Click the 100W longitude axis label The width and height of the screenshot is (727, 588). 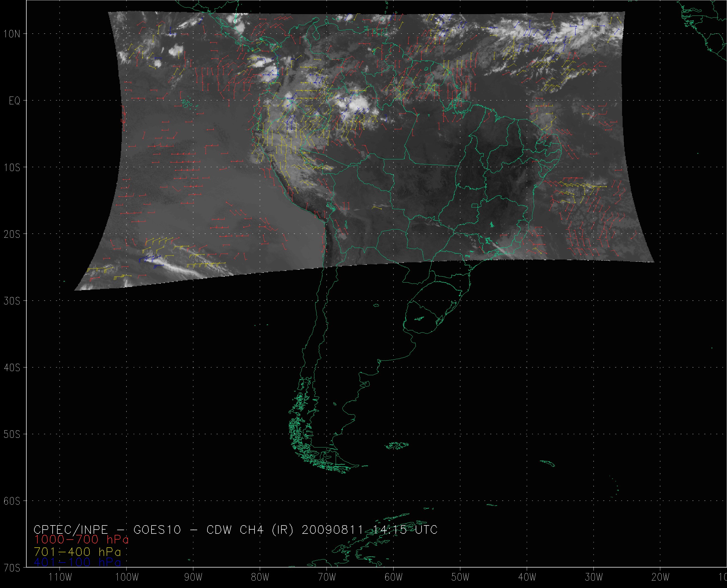tap(127, 577)
